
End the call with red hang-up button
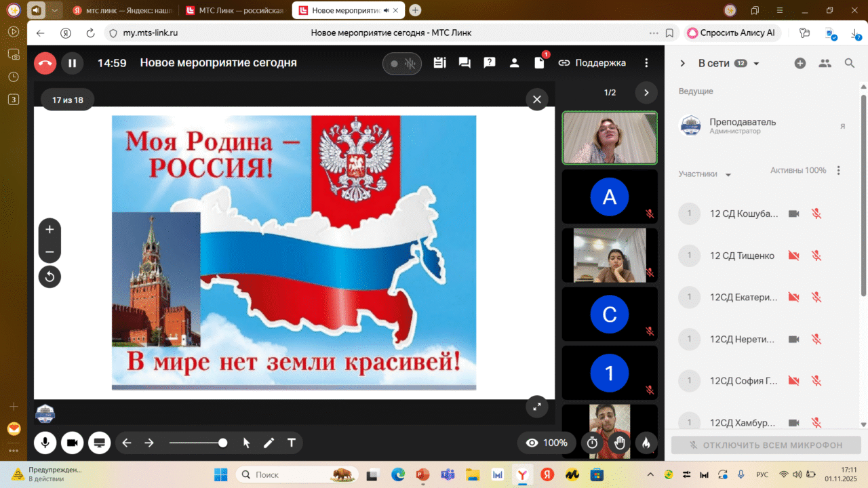coord(45,63)
